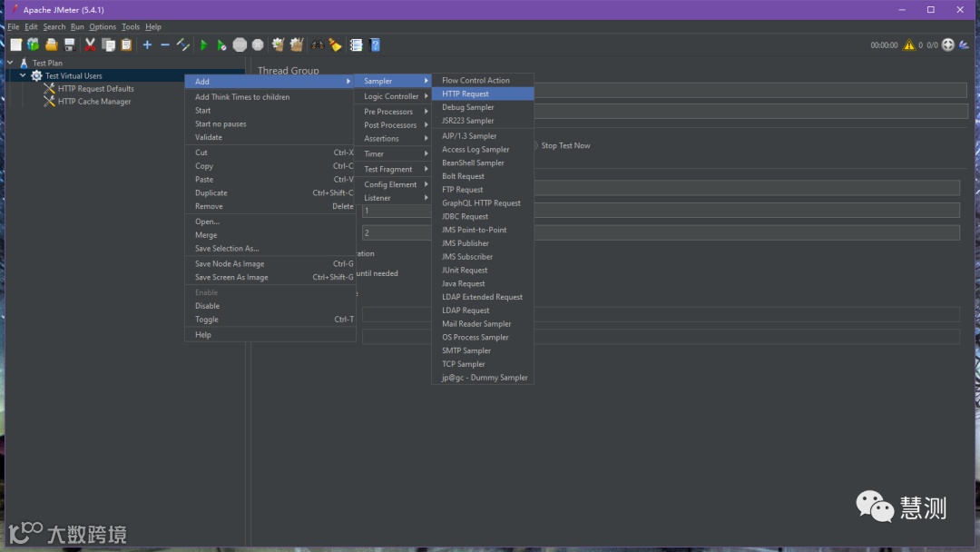Select Flow Control Action sampler
Screen dimensions: 980x552
[483, 80]
